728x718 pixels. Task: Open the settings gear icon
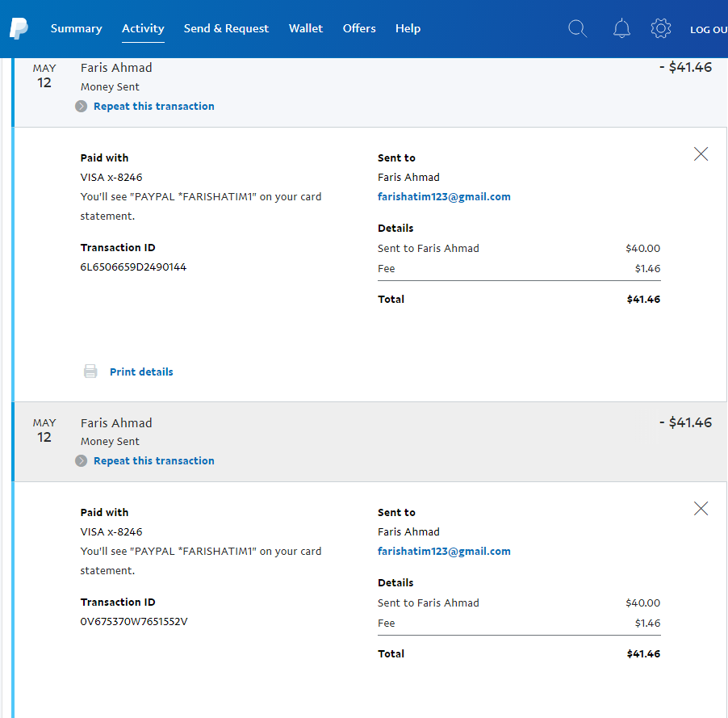(x=661, y=29)
